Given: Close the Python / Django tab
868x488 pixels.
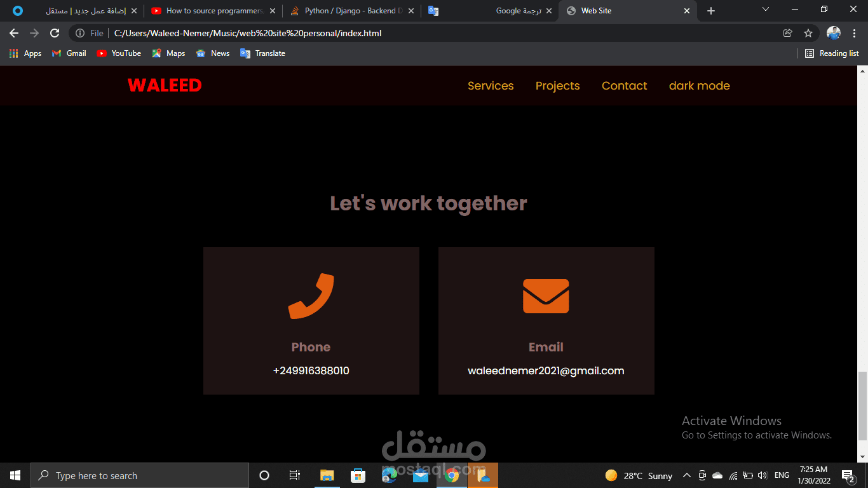Looking at the screenshot, I should coord(410,11).
